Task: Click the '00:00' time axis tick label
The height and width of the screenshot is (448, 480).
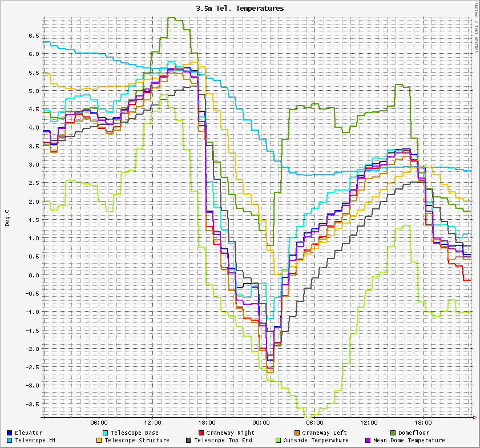Action: [261, 423]
